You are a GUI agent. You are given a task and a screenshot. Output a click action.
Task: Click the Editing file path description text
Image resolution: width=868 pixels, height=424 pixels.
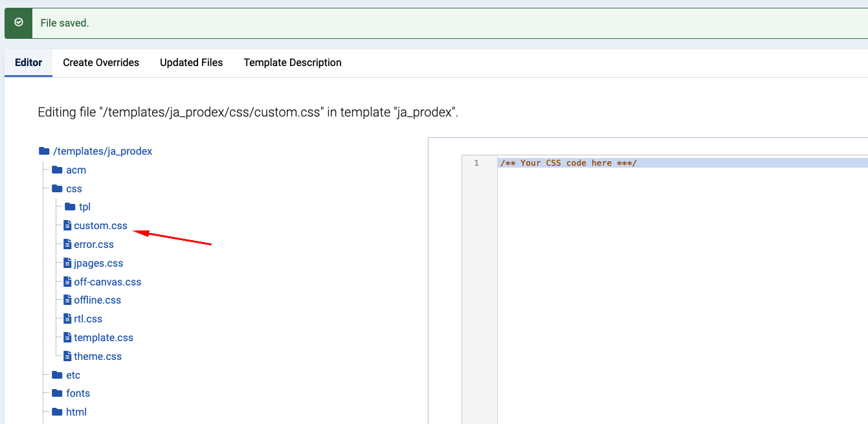[x=248, y=112]
